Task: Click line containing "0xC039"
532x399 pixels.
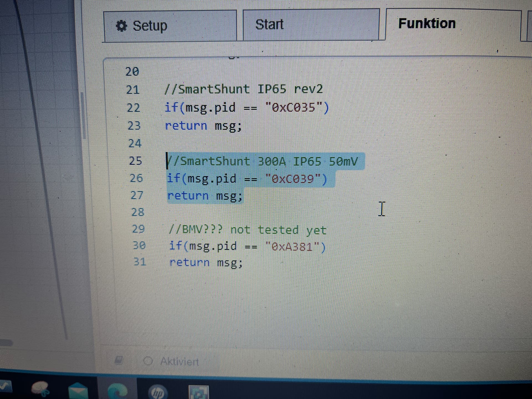Action: (x=247, y=179)
